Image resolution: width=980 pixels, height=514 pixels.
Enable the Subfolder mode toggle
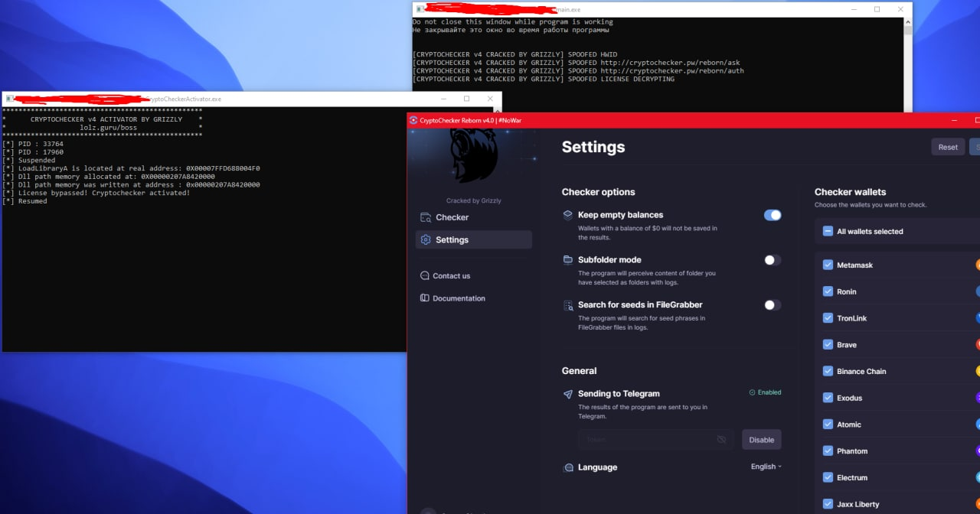pos(773,260)
